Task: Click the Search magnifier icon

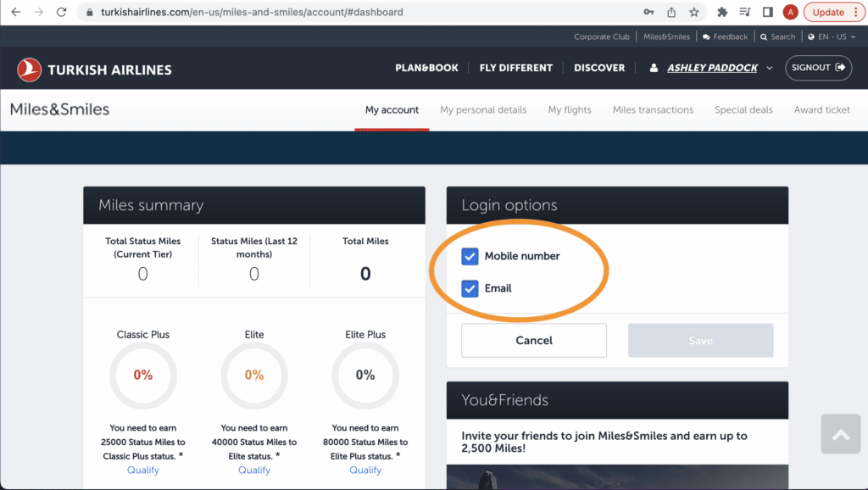Action: 764,37
